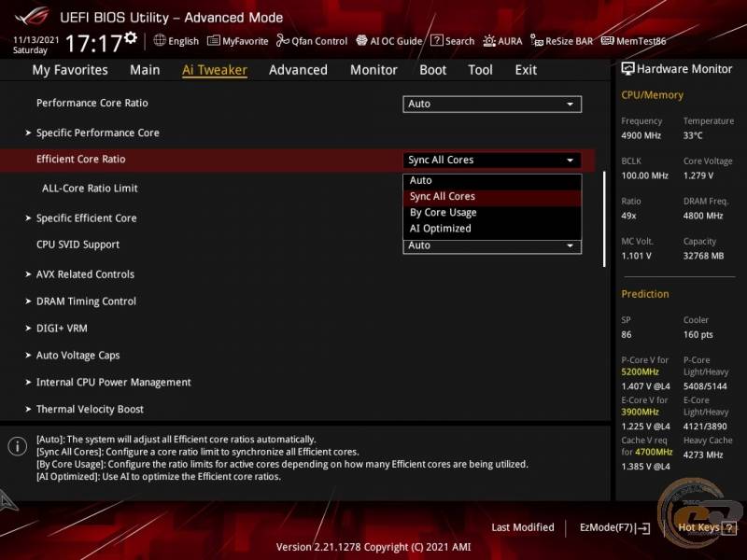Select Performance Core Ratio label
747x560 pixels.
(x=92, y=103)
